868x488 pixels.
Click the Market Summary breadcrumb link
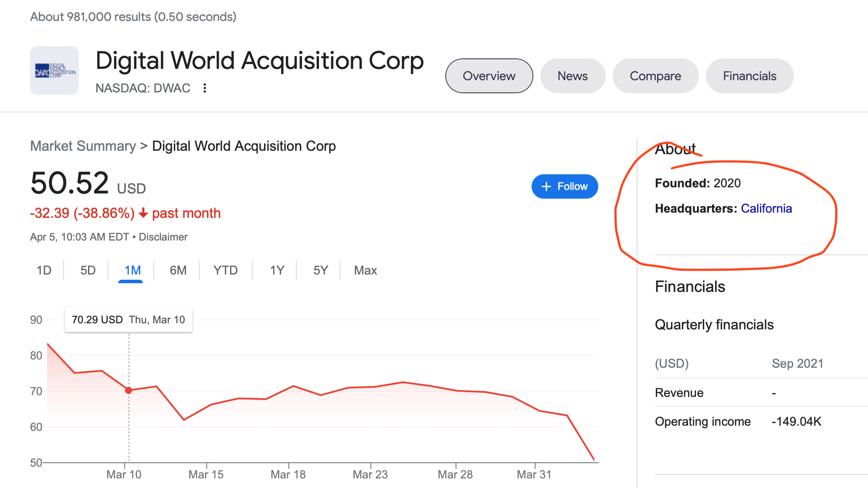(83, 146)
